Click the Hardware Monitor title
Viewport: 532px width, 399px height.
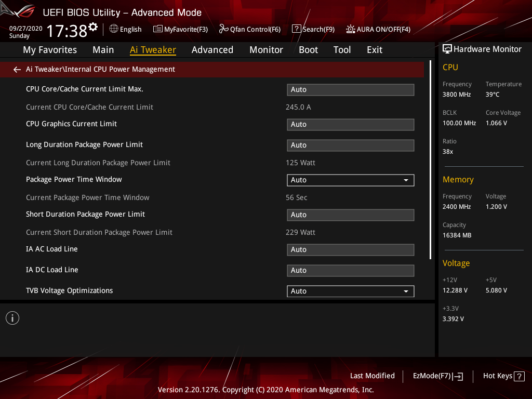click(x=487, y=49)
